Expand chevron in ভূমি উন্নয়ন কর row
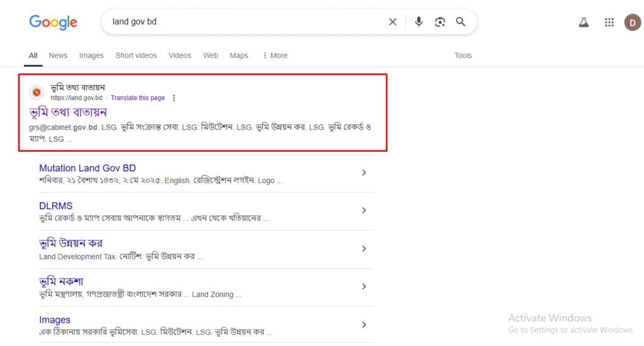 coord(364,248)
